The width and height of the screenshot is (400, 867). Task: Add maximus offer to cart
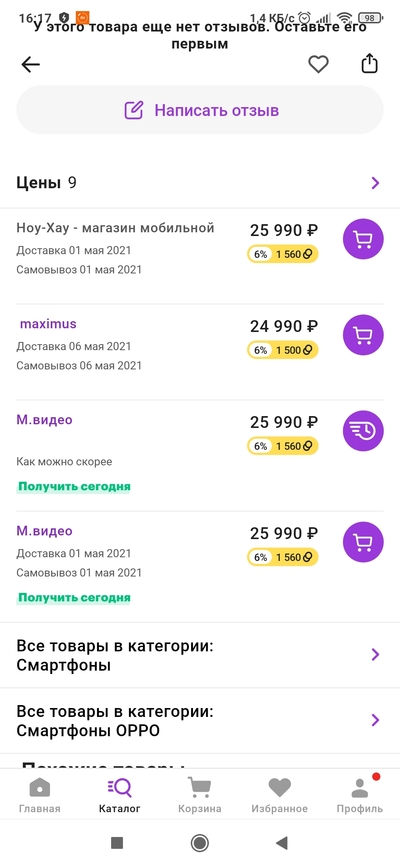click(x=363, y=335)
